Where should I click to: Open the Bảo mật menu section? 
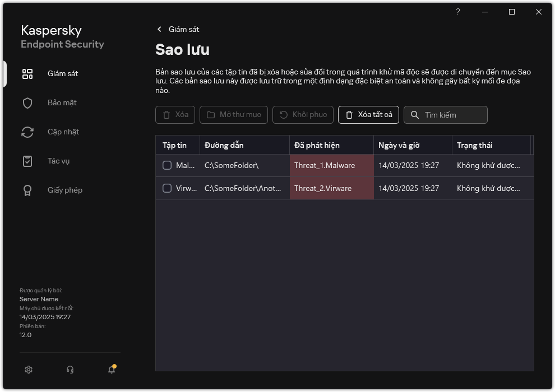tap(62, 103)
